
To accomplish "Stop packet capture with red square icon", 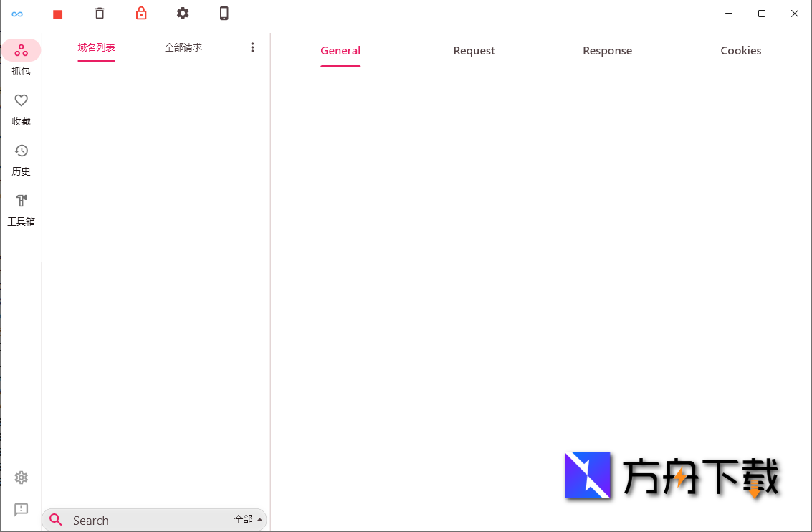I will (57, 14).
